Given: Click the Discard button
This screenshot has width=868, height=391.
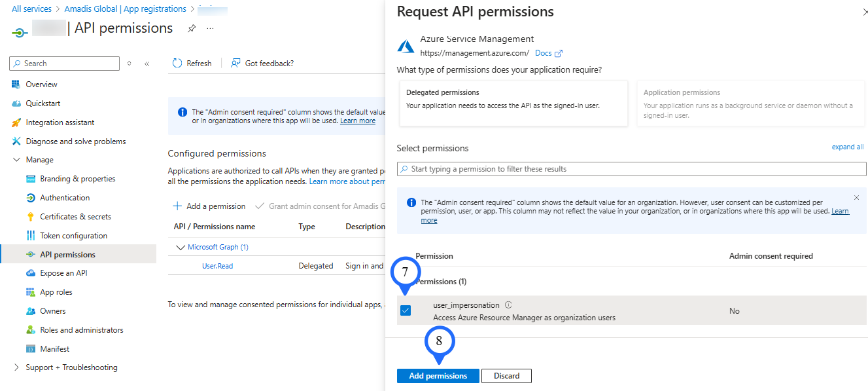Looking at the screenshot, I should click(506, 376).
